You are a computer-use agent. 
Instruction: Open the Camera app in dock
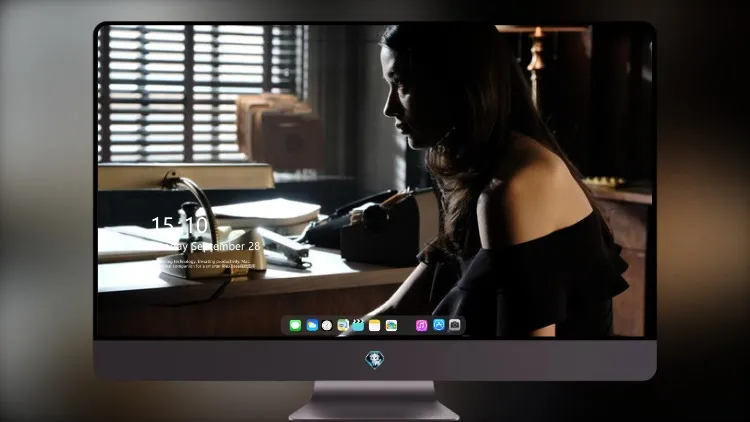click(455, 325)
